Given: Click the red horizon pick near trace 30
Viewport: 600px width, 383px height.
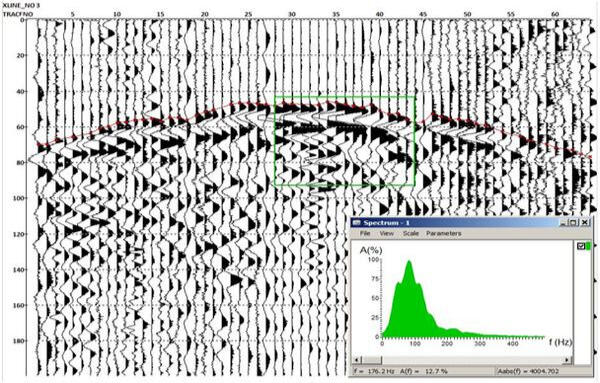Looking at the screenshot, I should pos(292,105).
